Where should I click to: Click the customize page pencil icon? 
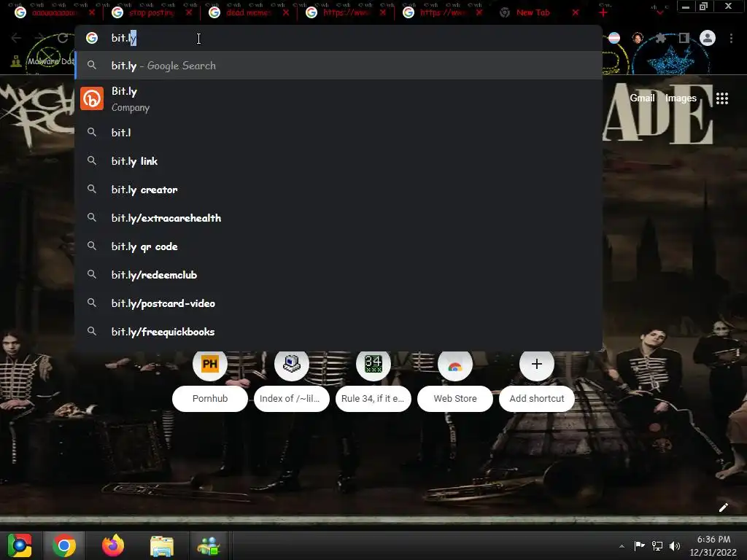(723, 507)
